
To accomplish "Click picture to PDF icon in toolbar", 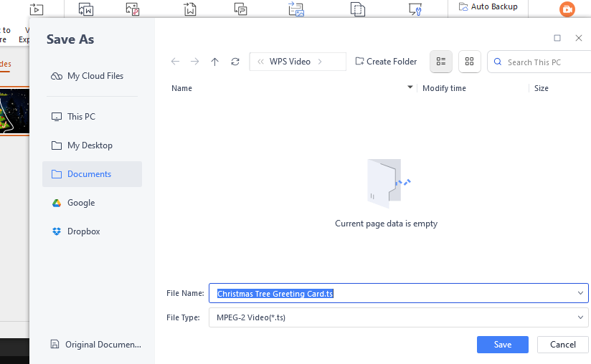I will (133, 9).
